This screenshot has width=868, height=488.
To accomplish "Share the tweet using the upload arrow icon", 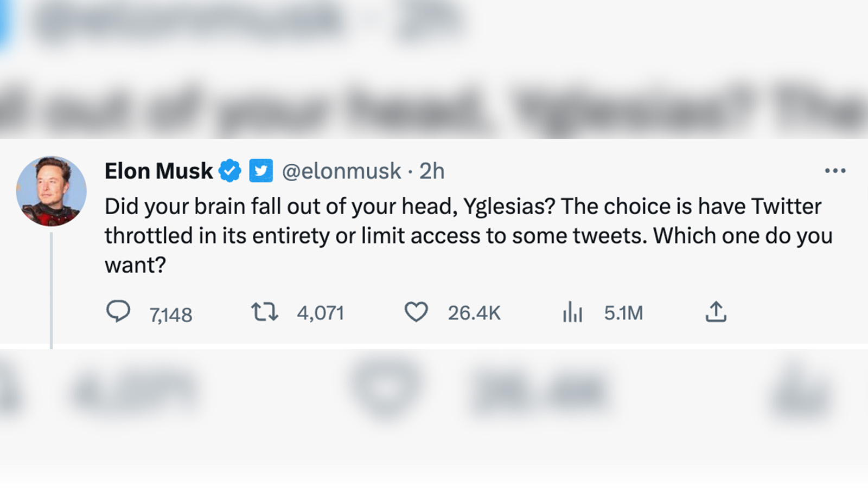I will pyautogui.click(x=716, y=312).
